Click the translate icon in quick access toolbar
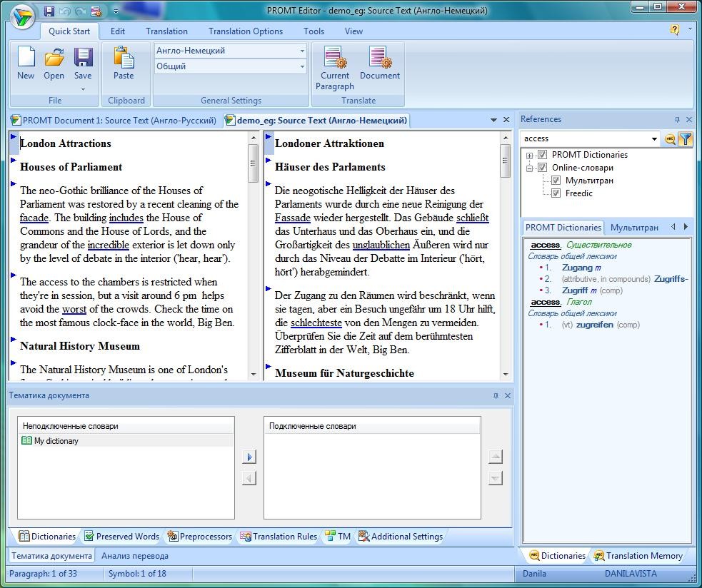 tap(96, 11)
